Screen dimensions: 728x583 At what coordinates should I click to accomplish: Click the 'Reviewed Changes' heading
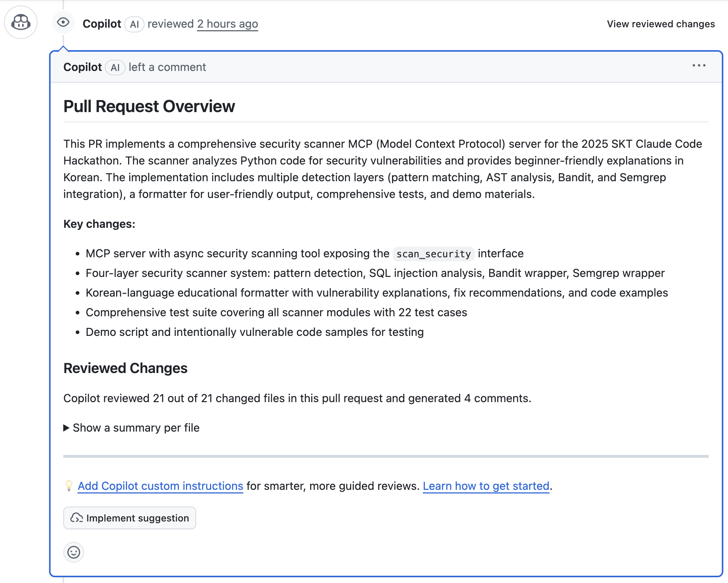coord(125,368)
